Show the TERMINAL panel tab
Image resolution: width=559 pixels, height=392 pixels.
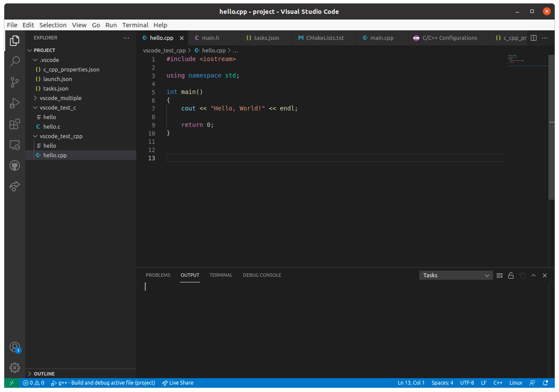[221, 275]
